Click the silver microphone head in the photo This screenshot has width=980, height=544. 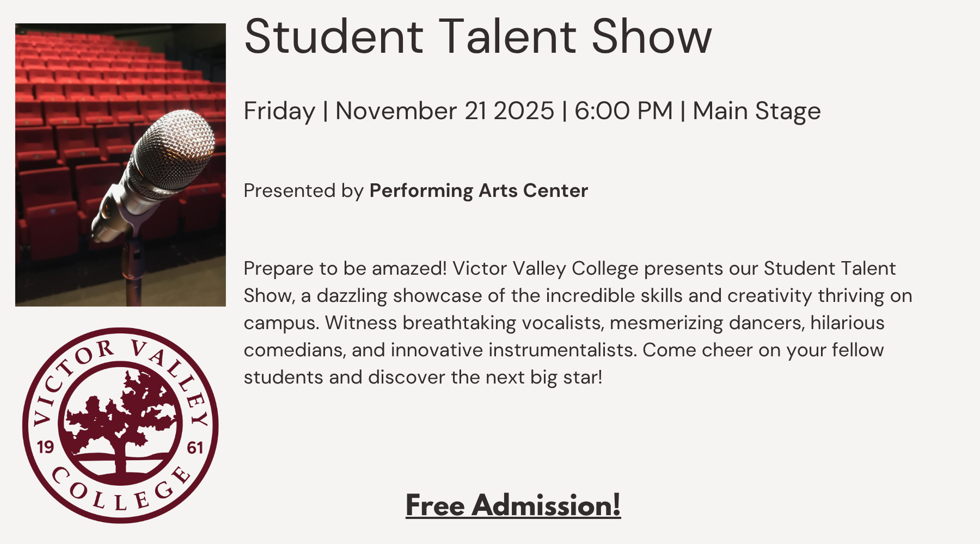(x=174, y=147)
